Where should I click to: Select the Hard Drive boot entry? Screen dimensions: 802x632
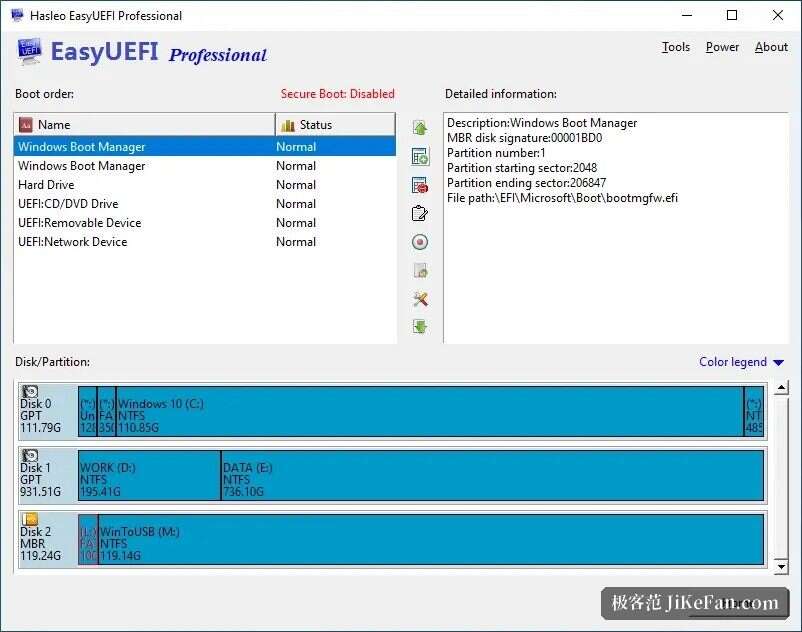point(205,185)
